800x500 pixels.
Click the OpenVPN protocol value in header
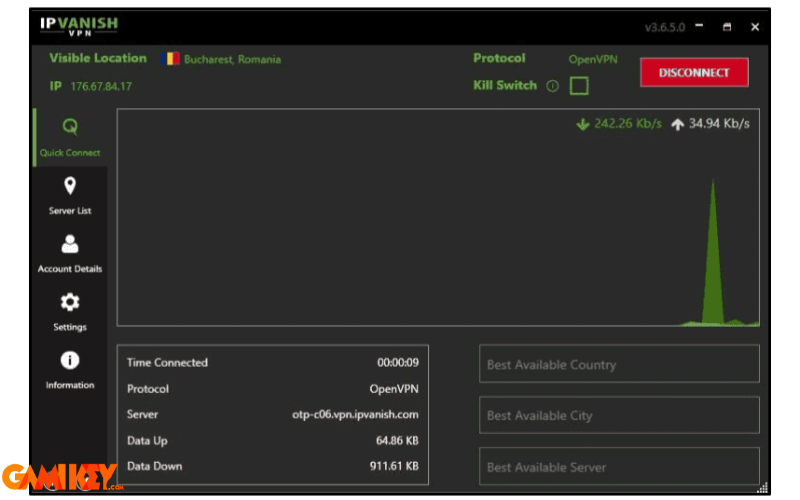tap(593, 60)
